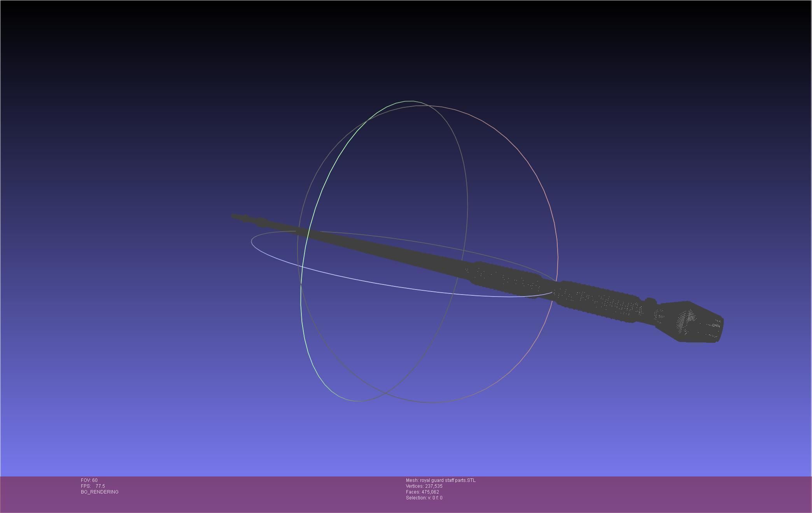812x513 pixels.
Task: Click the FOV: 60 readout
Action: tap(89, 480)
